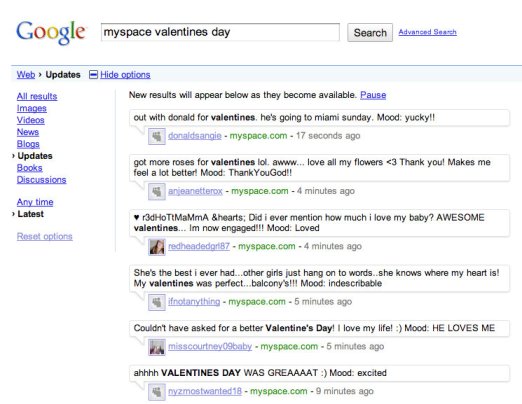Select Images in sidebar

32,108
